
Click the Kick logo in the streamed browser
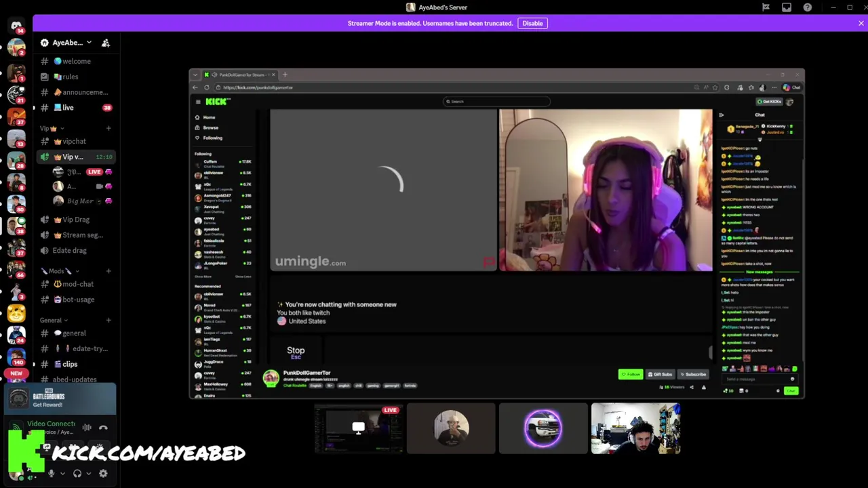click(218, 102)
